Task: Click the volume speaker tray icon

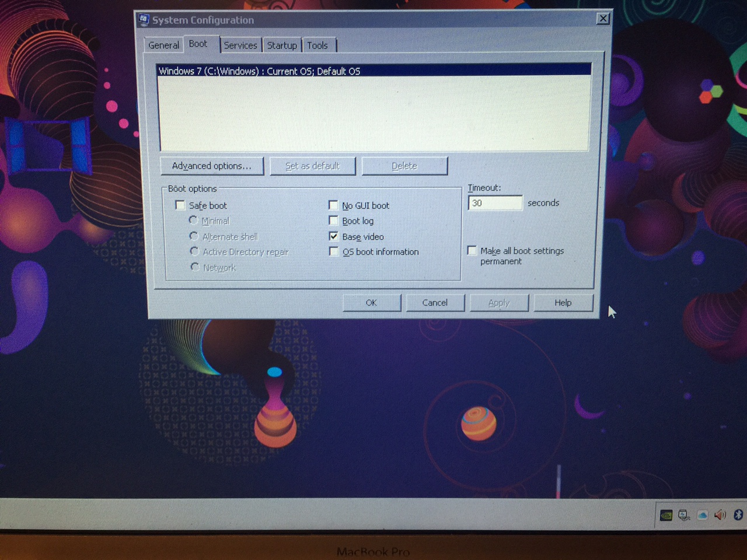Action: (720, 514)
